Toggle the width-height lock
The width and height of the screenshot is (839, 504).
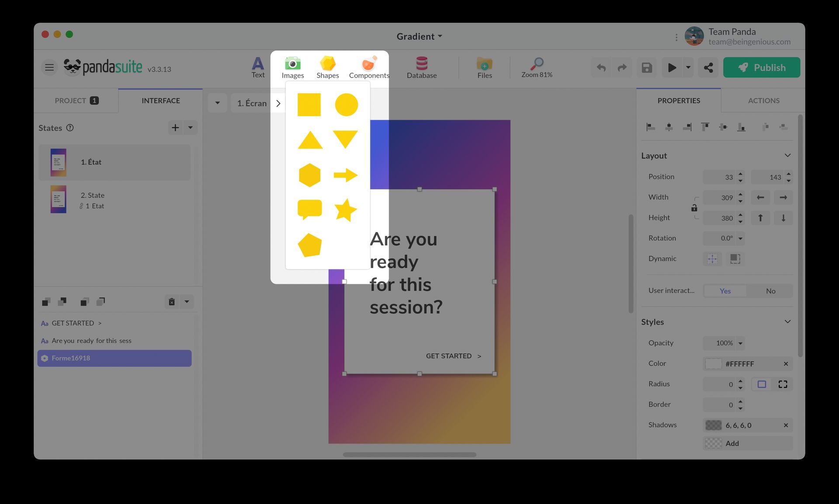coord(694,208)
